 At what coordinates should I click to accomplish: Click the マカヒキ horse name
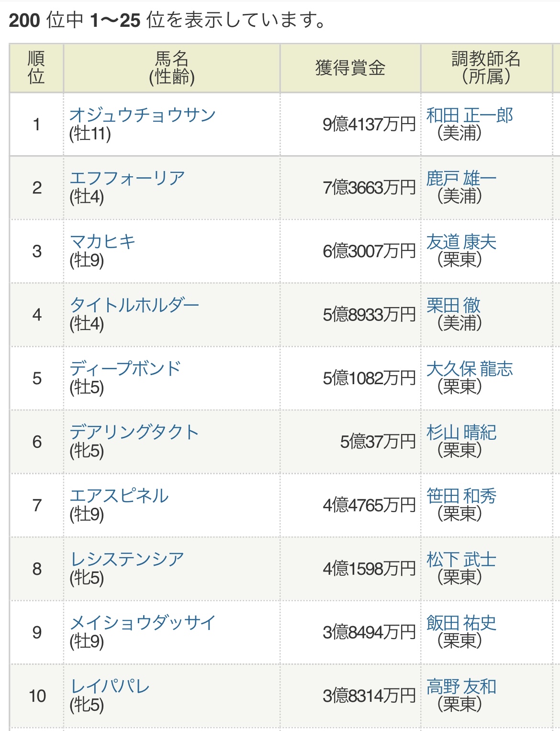(102, 242)
